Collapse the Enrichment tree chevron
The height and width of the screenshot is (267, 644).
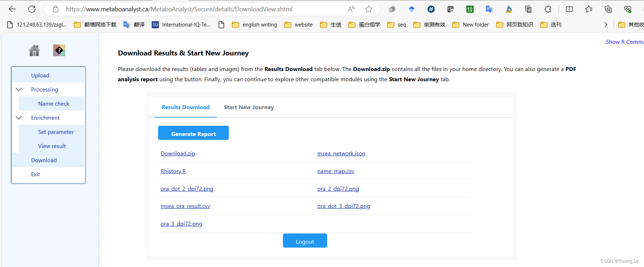pyautogui.click(x=19, y=118)
